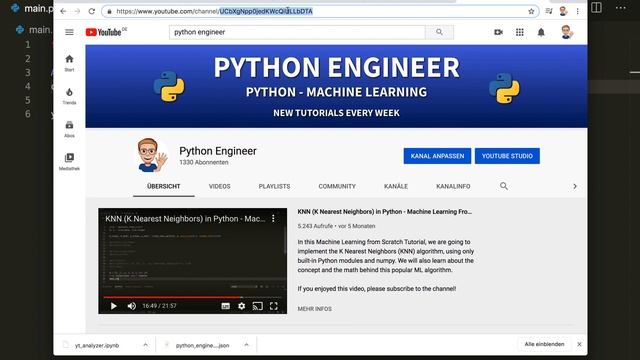Reload the page with the refresh icon

(92, 11)
